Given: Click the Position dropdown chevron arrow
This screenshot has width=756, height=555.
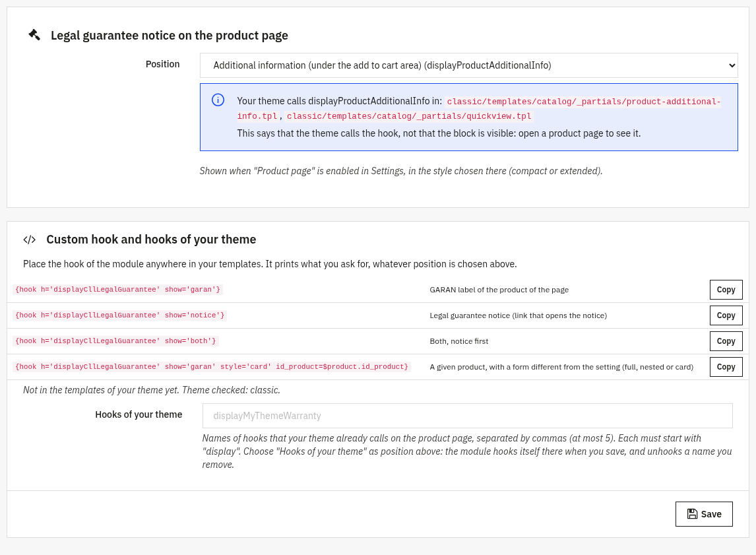Looking at the screenshot, I should pyautogui.click(x=732, y=65).
